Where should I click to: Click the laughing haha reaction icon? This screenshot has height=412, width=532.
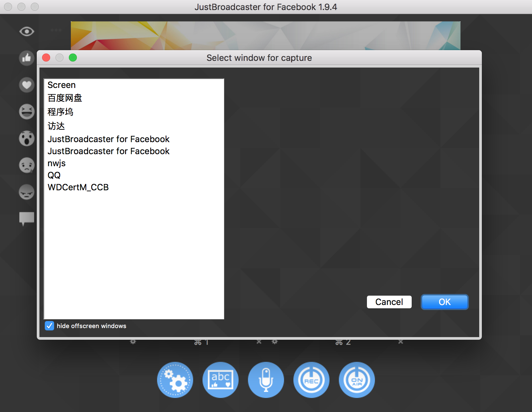click(x=27, y=112)
